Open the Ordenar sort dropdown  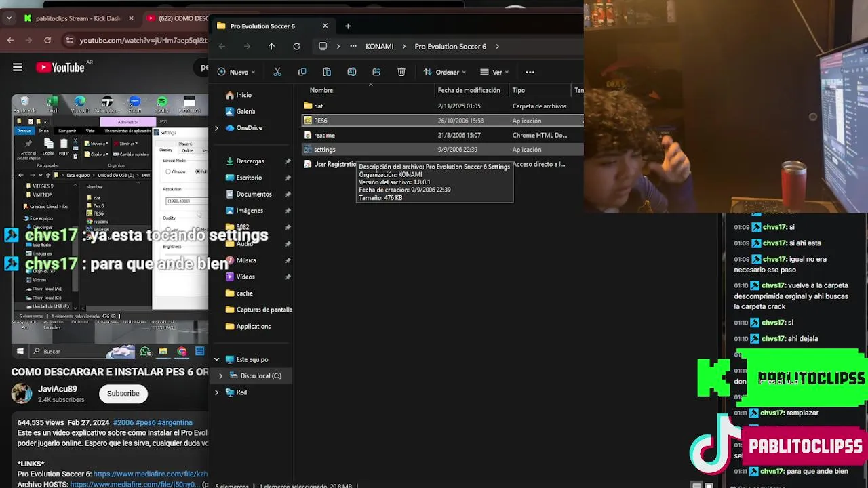pyautogui.click(x=445, y=72)
